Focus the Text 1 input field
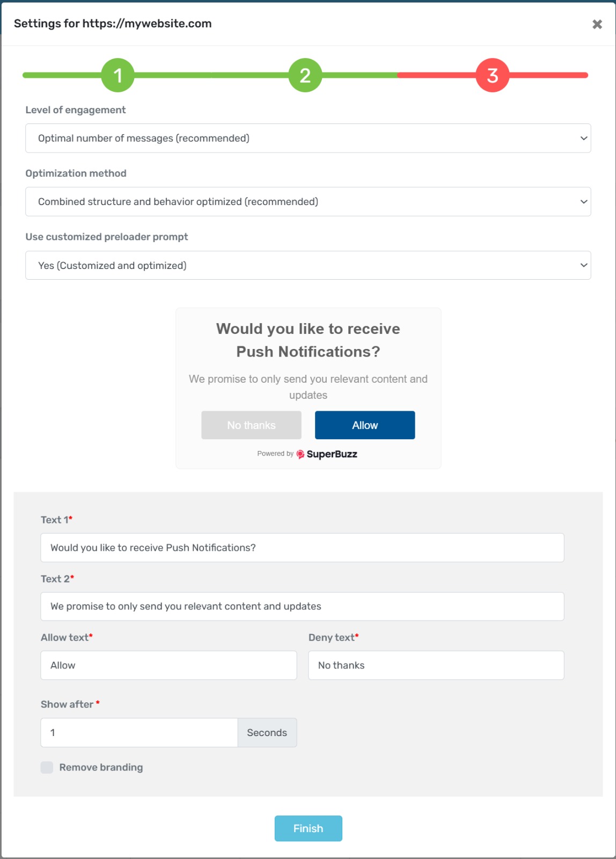Screen dimensions: 616x859 click(x=302, y=548)
